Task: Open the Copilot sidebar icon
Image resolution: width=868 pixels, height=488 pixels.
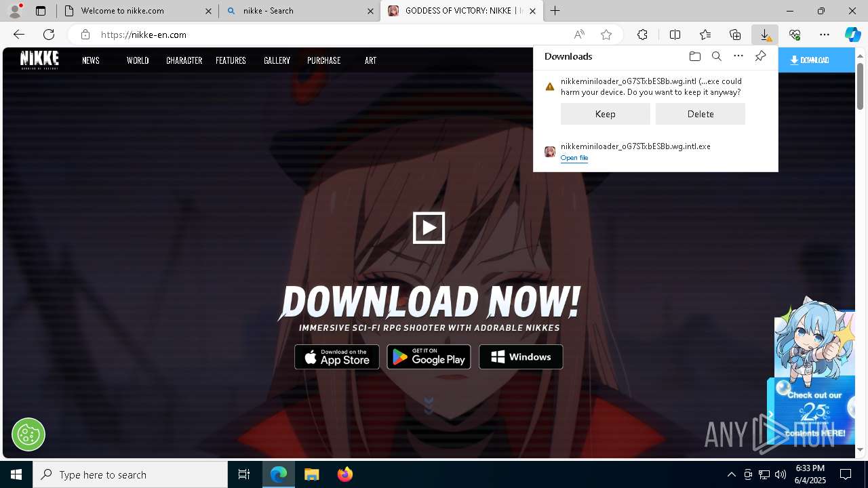Action: point(852,35)
